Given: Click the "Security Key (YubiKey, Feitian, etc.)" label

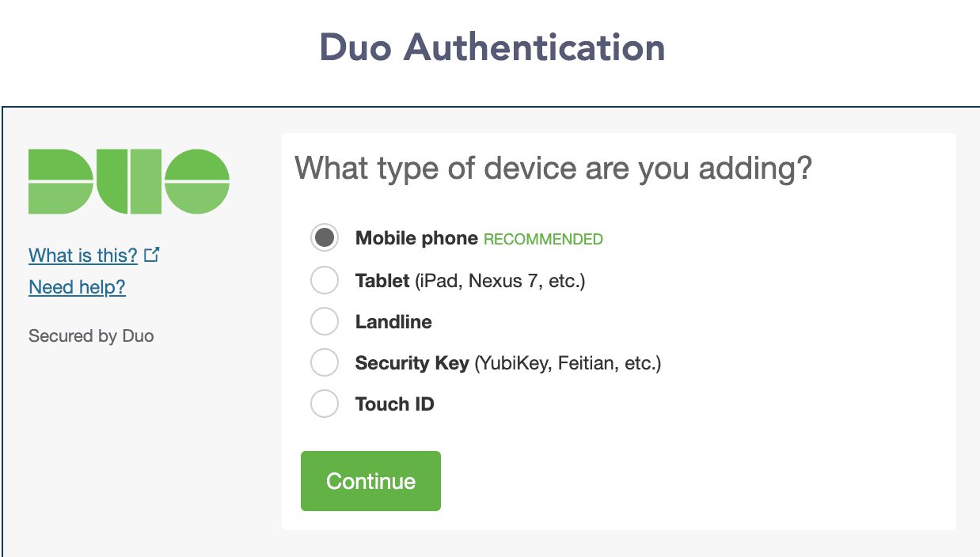Looking at the screenshot, I should click(507, 362).
